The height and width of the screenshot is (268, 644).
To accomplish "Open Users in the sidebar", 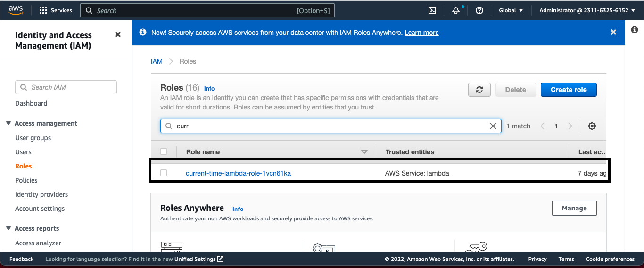I will (23, 152).
